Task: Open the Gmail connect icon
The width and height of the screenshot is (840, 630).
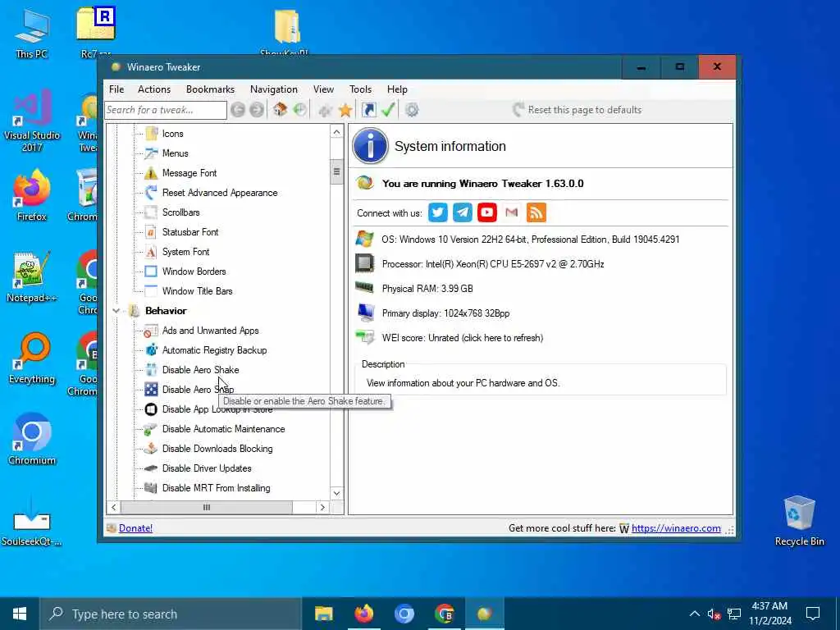Action: click(x=512, y=212)
